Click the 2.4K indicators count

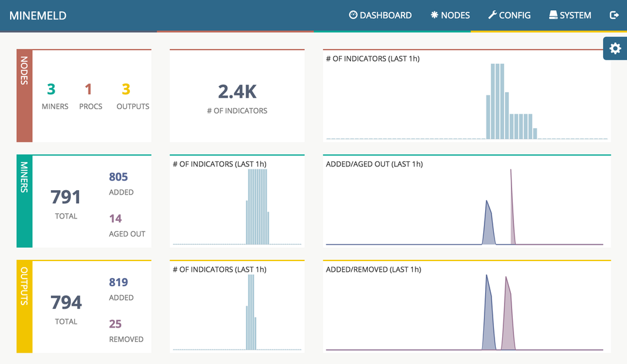click(237, 92)
